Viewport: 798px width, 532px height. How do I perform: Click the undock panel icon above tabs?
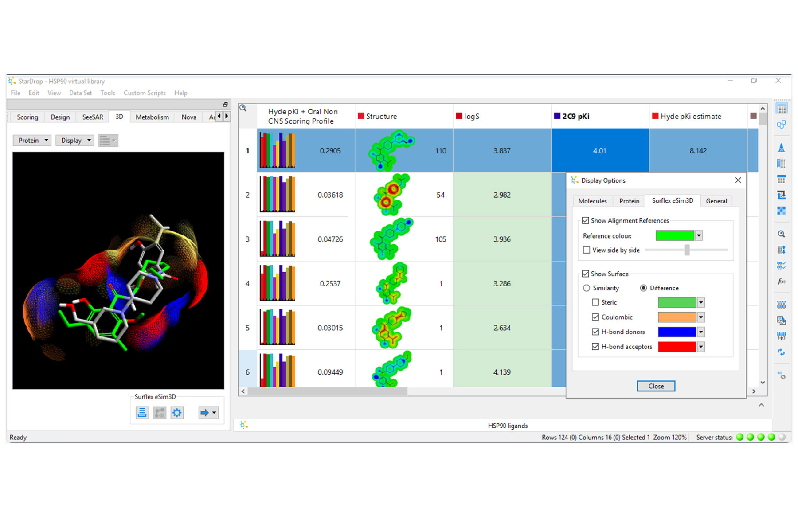[x=225, y=105]
